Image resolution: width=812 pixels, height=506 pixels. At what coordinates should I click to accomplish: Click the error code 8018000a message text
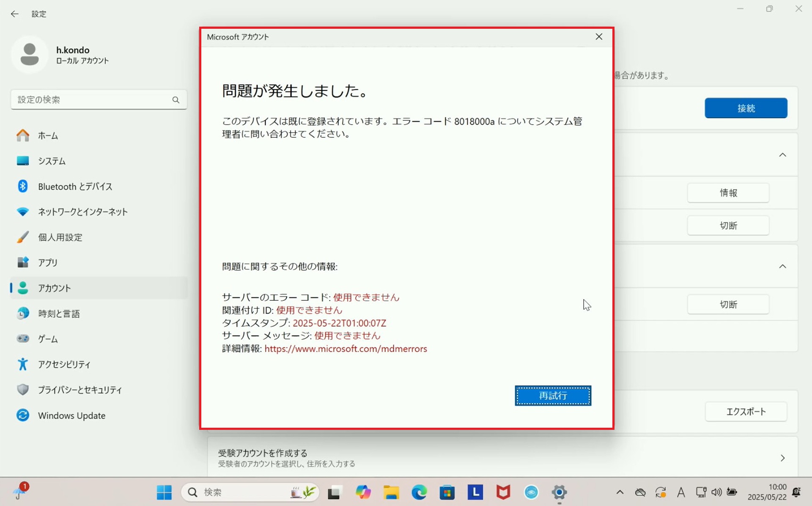click(x=402, y=128)
